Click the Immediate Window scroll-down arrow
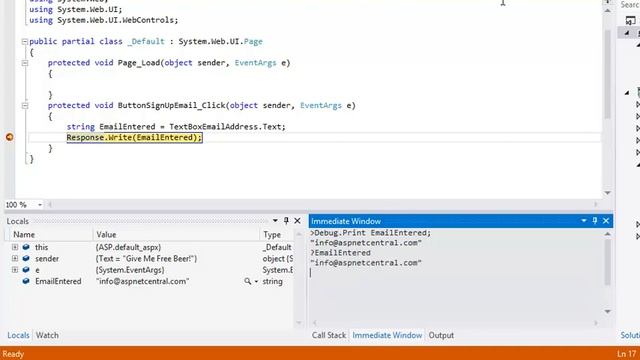 608,311
